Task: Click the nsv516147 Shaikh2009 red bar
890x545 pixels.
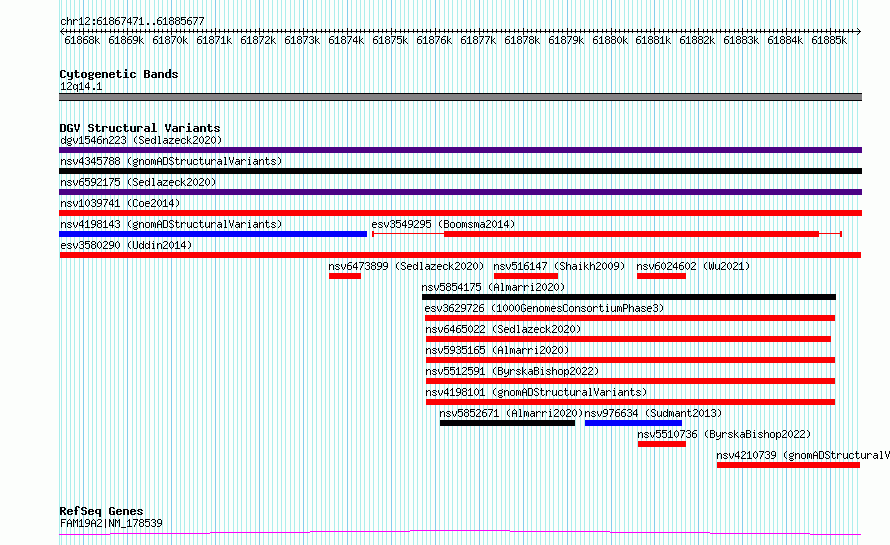Action: pos(526,276)
